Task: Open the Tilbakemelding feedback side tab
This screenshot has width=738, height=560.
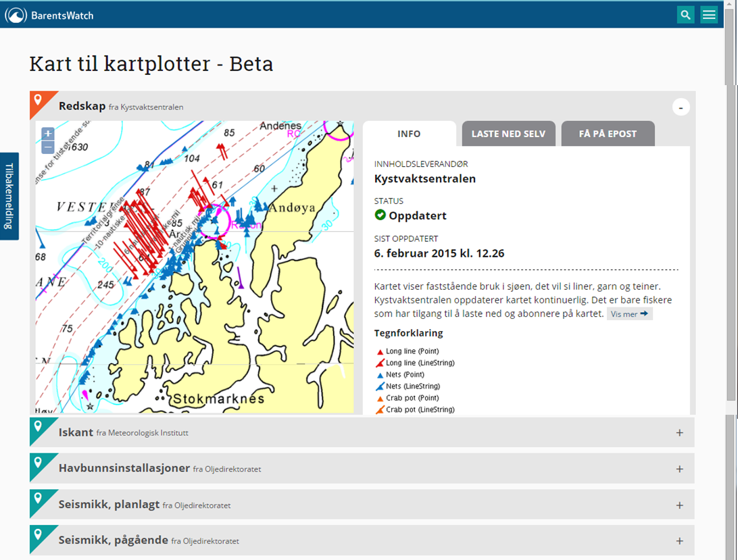Action: (9, 197)
